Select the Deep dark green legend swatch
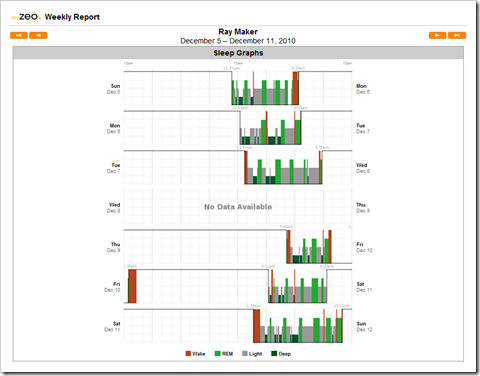Screen dimensions: 480x376 click(274, 354)
